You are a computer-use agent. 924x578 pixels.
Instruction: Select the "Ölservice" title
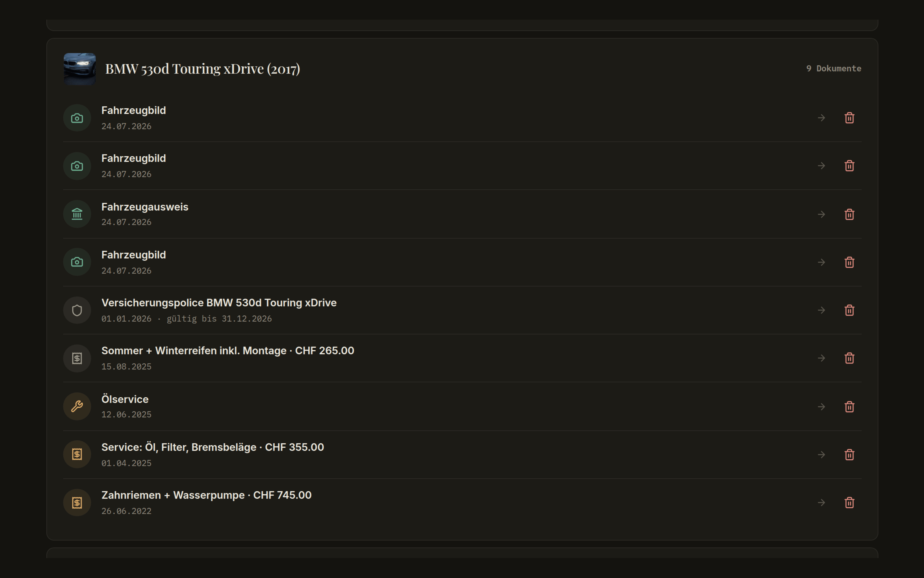click(x=125, y=399)
